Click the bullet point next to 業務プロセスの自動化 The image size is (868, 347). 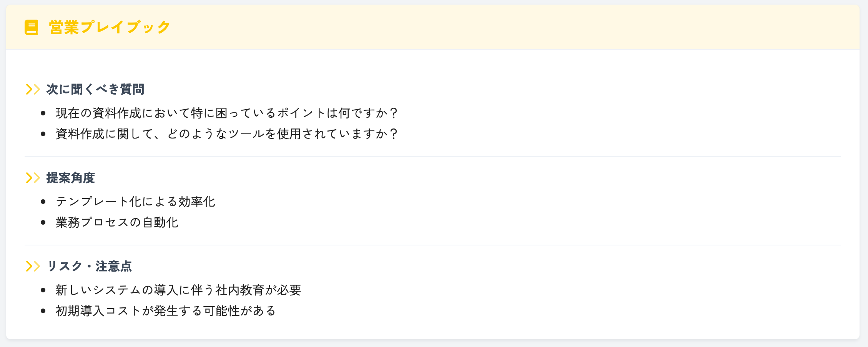point(43,222)
